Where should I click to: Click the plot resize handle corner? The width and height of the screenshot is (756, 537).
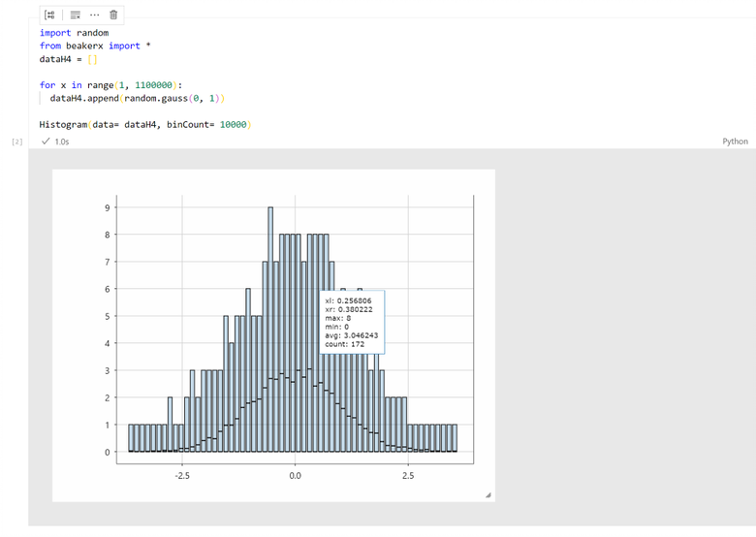click(488, 494)
